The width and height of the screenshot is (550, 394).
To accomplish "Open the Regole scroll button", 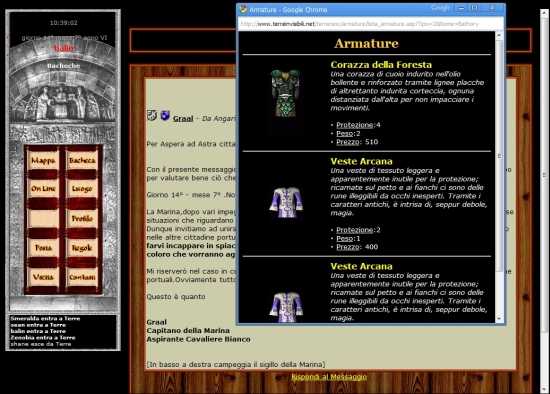I will (x=82, y=248).
